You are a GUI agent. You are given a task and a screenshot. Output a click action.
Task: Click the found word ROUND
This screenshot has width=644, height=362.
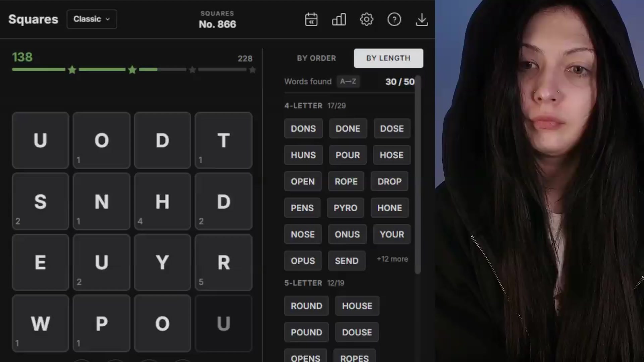pyautogui.click(x=306, y=306)
